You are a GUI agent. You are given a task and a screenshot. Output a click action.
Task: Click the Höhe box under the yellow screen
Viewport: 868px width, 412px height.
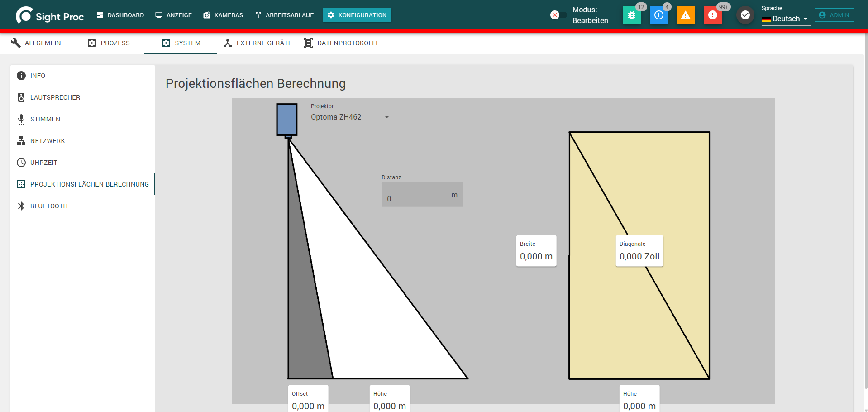tap(639, 399)
